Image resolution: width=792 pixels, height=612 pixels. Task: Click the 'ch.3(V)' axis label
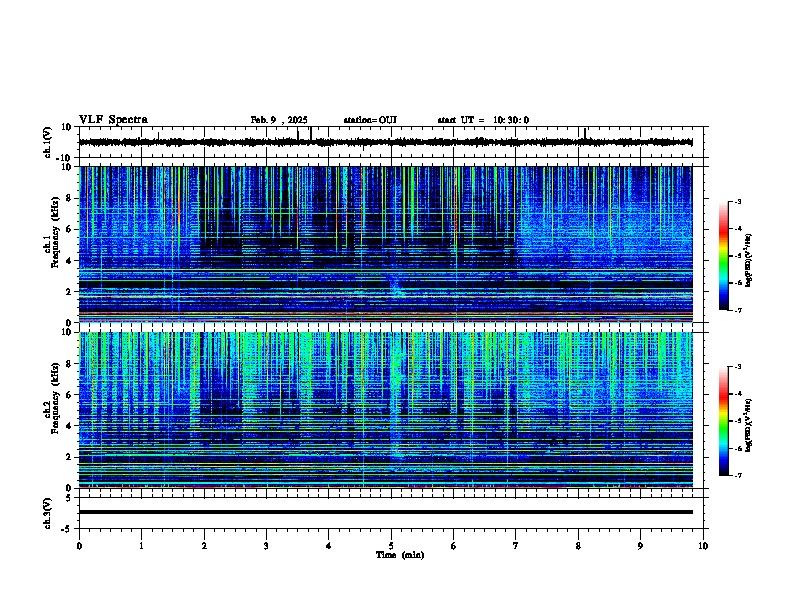pos(48,514)
